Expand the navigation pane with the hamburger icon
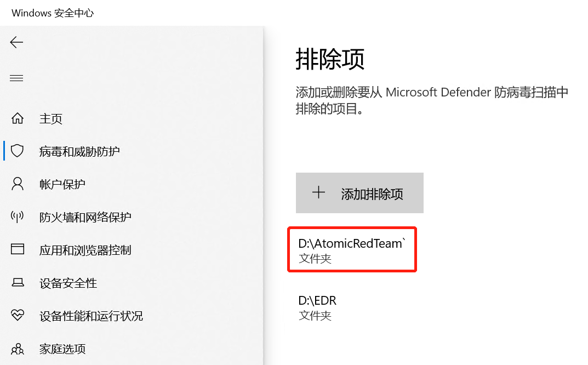 point(16,78)
